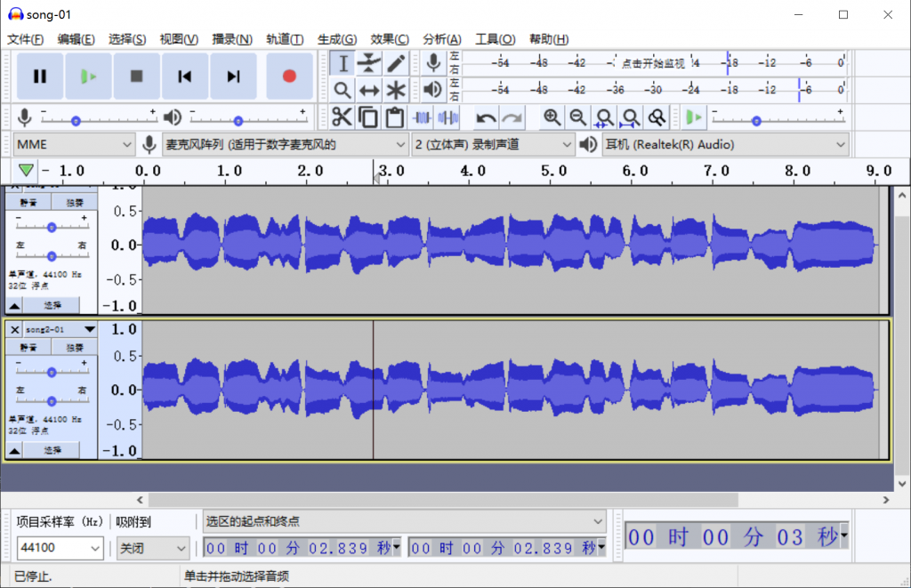The height and width of the screenshot is (588, 911).
Task: Click the Paste clipboard icon
Action: coord(395,117)
